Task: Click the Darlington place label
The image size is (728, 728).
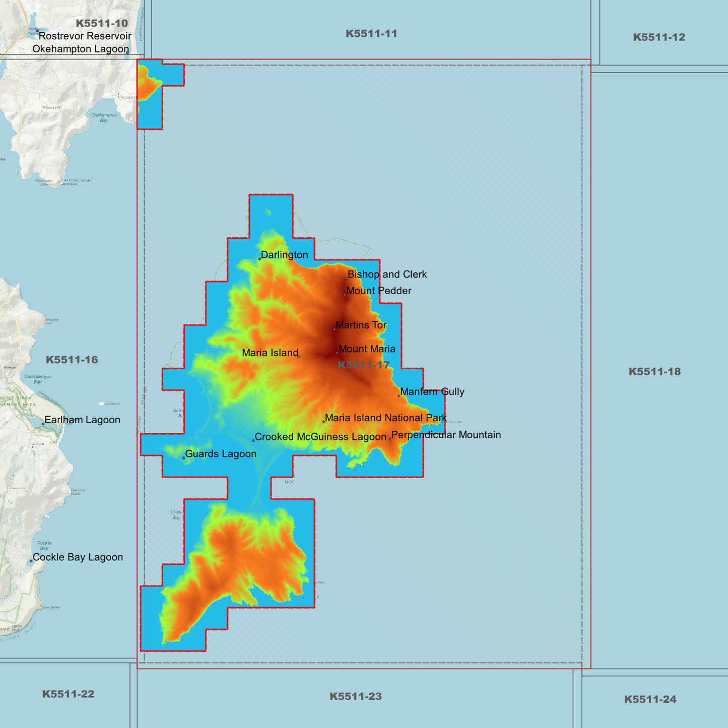Action: point(284,255)
